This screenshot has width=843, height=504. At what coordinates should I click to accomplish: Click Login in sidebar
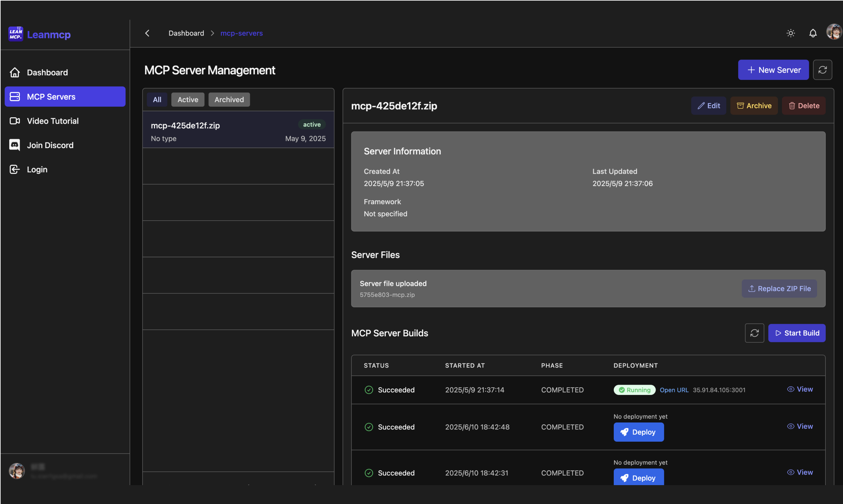37,169
